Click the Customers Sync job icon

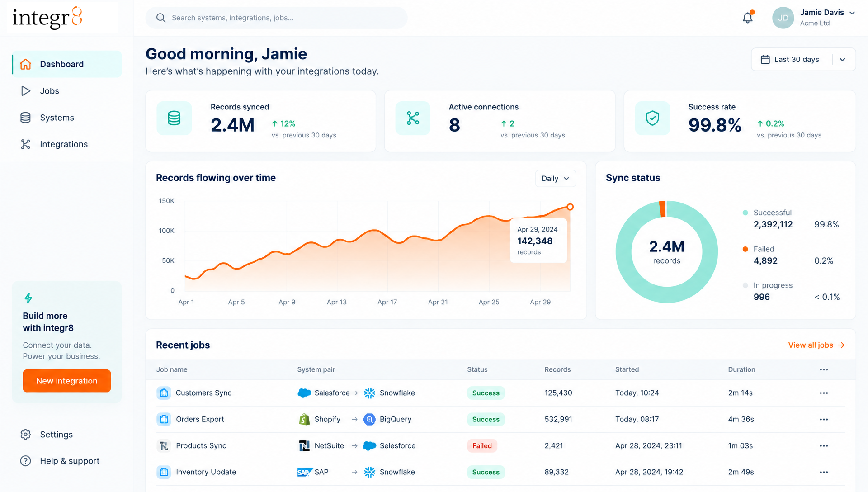click(x=164, y=393)
